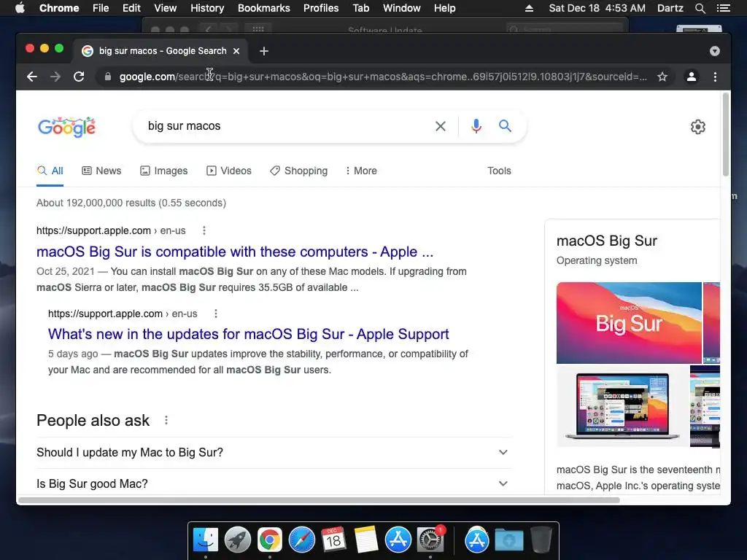
Task: Open the People also ask options dots
Action: (166, 420)
